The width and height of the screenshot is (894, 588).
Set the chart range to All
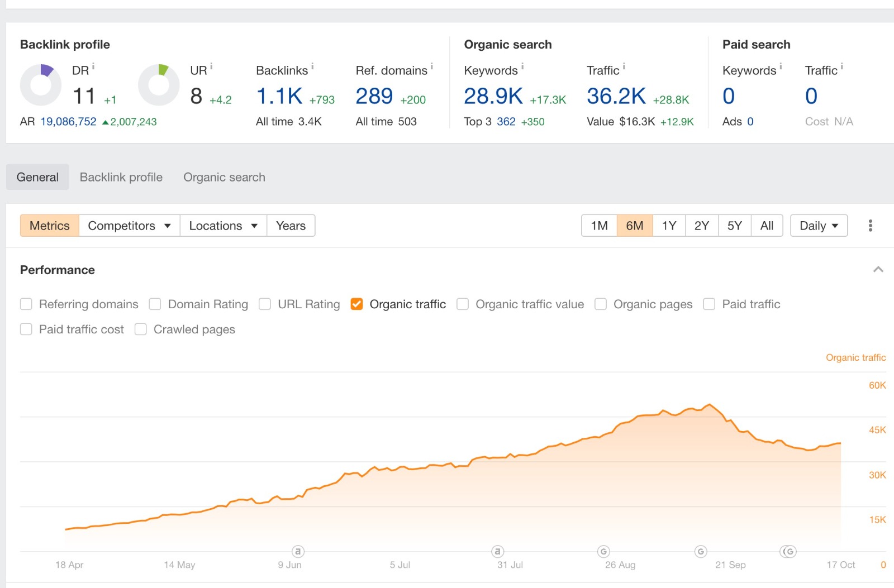coord(767,226)
